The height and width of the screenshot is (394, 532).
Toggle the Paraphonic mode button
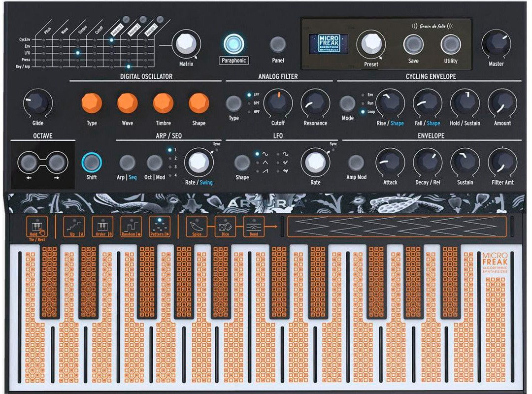coord(234,44)
